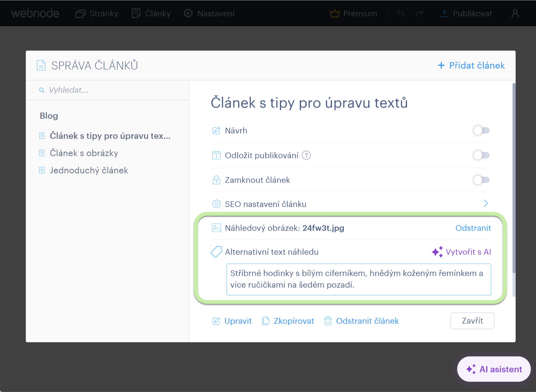Image resolution: width=536 pixels, height=392 pixels.
Task: Click Náhledový obrázek image icon
Action: 216,228
